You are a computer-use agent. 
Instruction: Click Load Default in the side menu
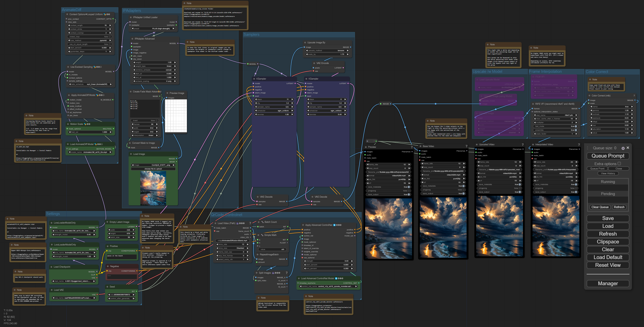(608, 257)
